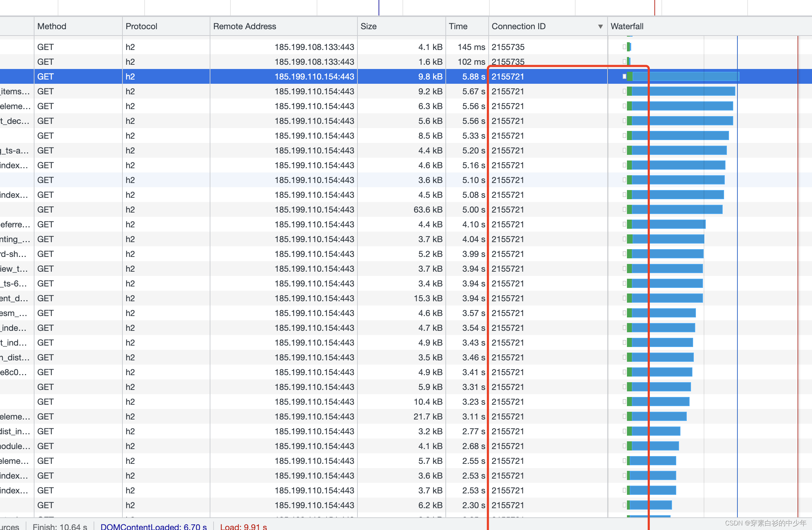The image size is (812, 530).
Task: Click the DOMContentLoaded 6.70 s status text
Action: point(153,526)
